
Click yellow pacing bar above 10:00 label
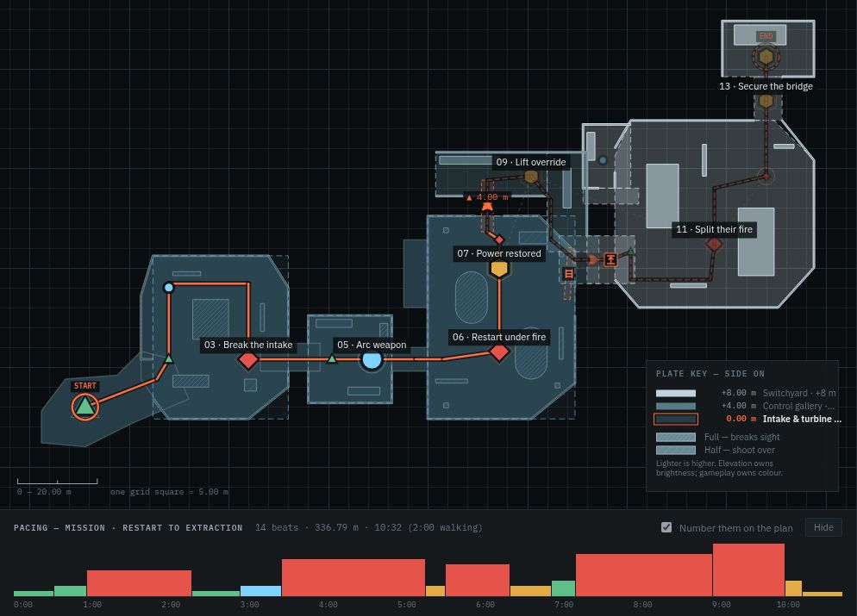click(793, 588)
